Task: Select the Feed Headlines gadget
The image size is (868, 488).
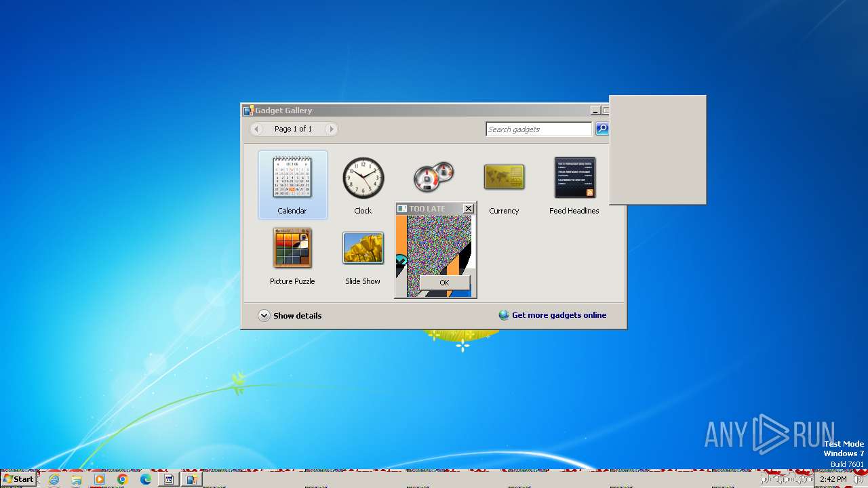Action: [574, 184]
